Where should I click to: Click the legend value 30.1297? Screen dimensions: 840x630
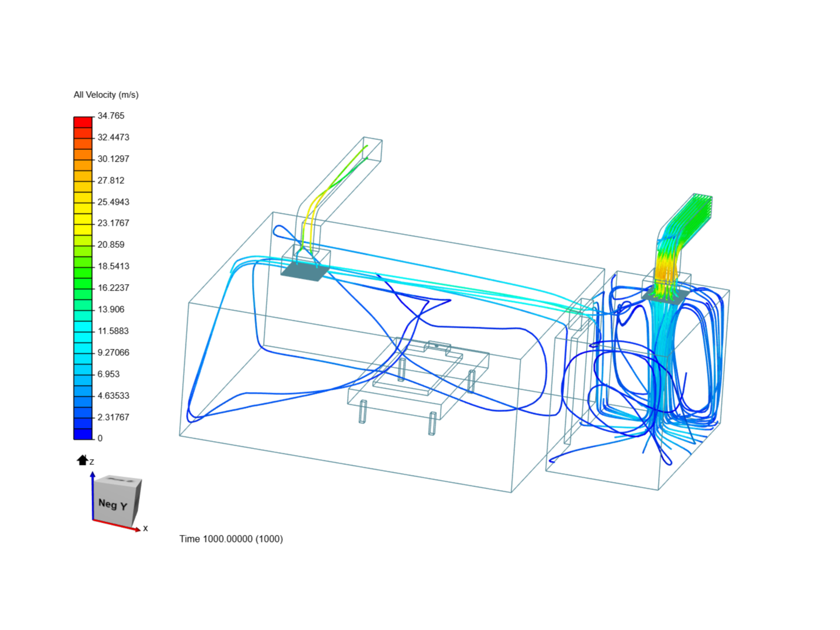tap(113, 159)
